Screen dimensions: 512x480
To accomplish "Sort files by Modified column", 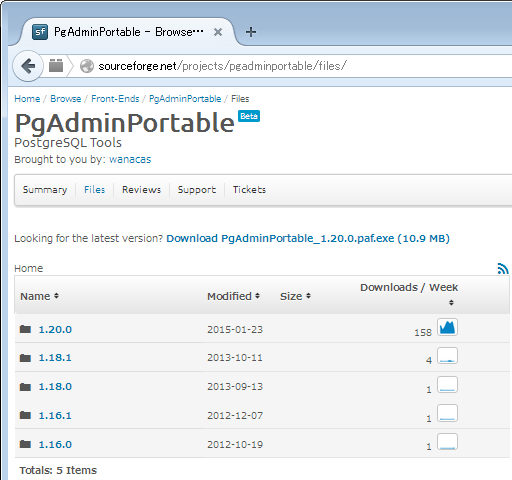I will [x=233, y=296].
